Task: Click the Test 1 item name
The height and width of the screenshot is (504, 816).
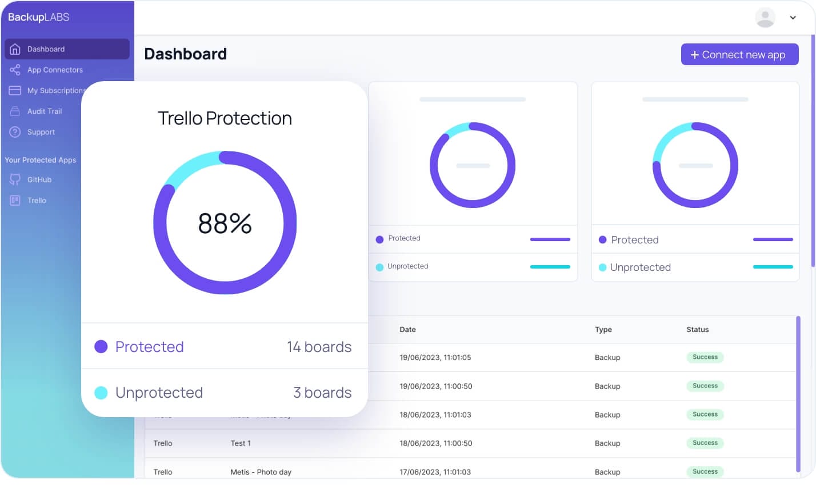Action: 241,443
